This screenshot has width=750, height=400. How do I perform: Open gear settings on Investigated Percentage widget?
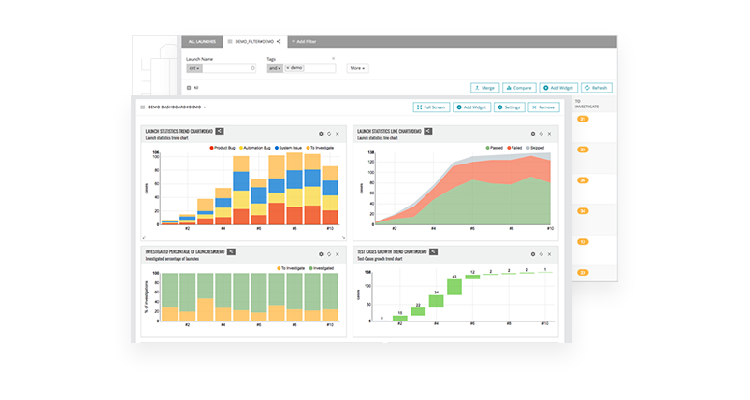(321, 254)
